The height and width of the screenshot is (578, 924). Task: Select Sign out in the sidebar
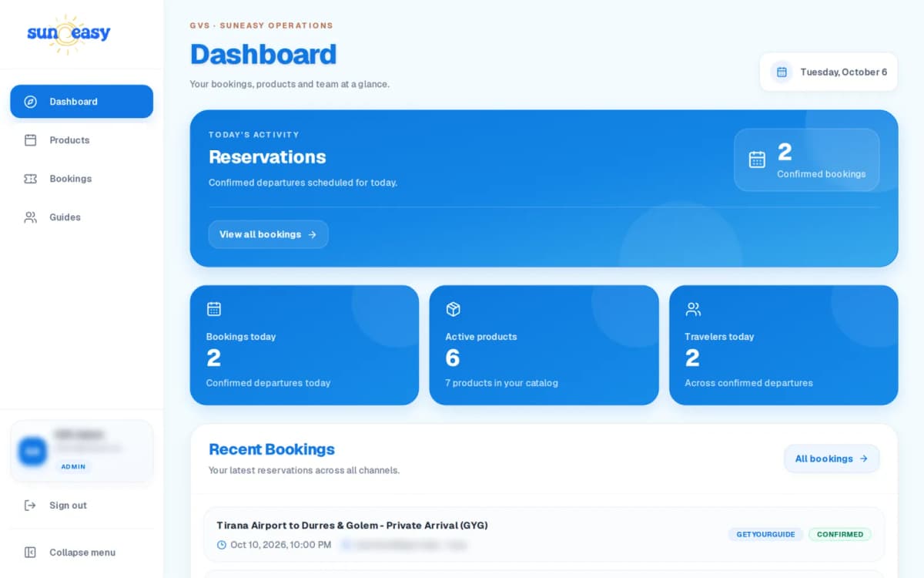pyautogui.click(x=82, y=506)
